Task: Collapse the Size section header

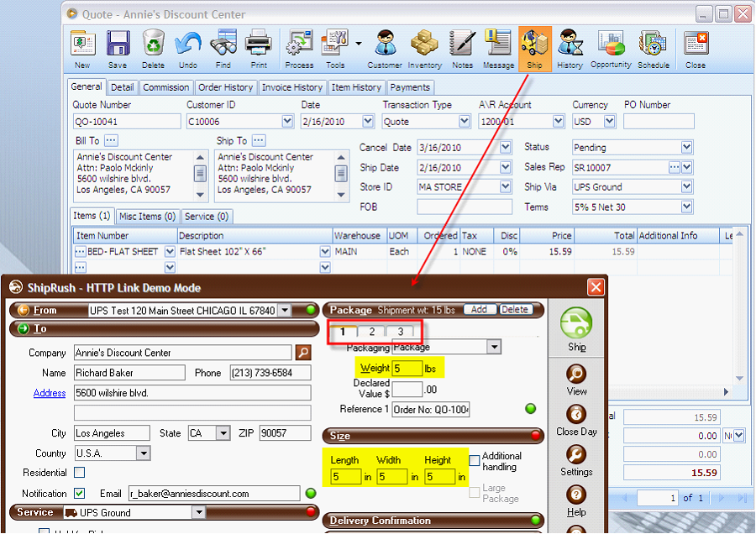Action: (433, 436)
